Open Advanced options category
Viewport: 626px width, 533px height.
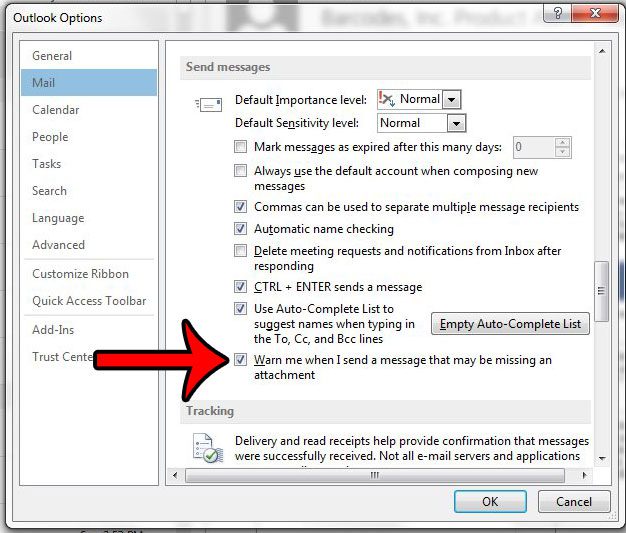pyautogui.click(x=89, y=245)
